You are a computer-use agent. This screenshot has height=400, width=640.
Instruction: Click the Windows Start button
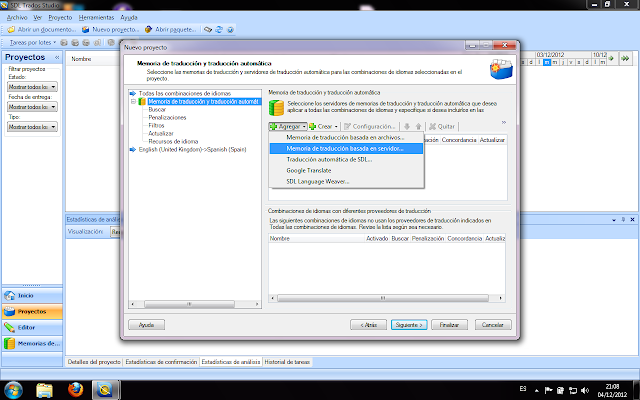[x=13, y=390]
